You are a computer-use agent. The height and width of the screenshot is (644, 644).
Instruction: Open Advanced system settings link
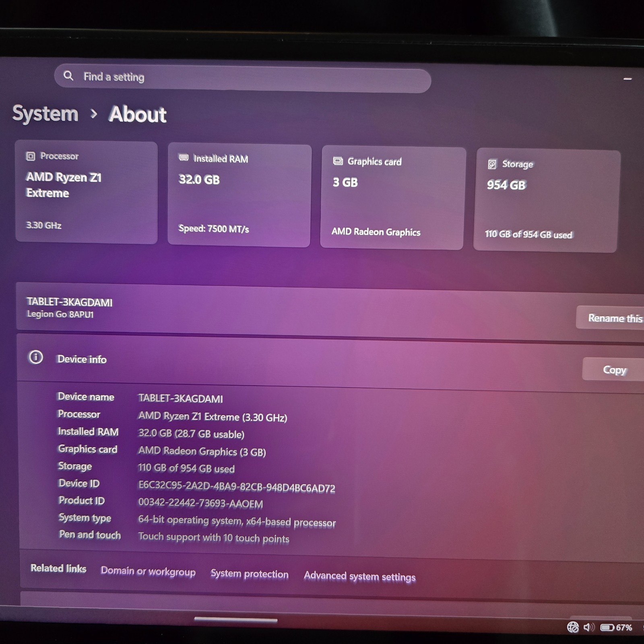(360, 576)
